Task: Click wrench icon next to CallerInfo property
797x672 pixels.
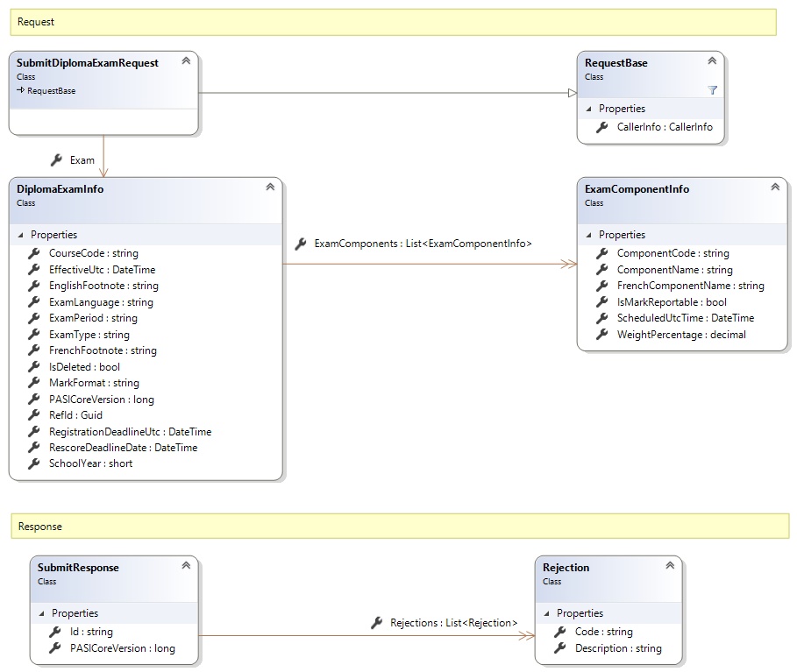Action: (x=601, y=127)
